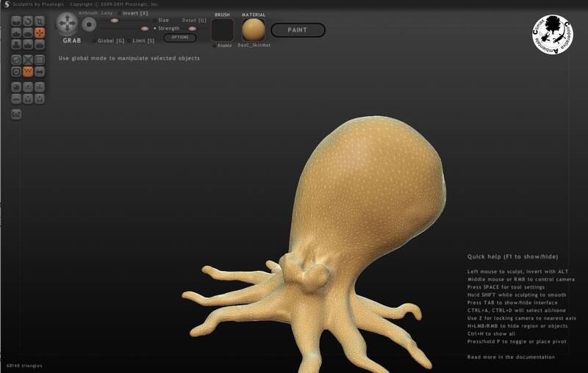Open the empty BRUSH texture slot

point(222,30)
